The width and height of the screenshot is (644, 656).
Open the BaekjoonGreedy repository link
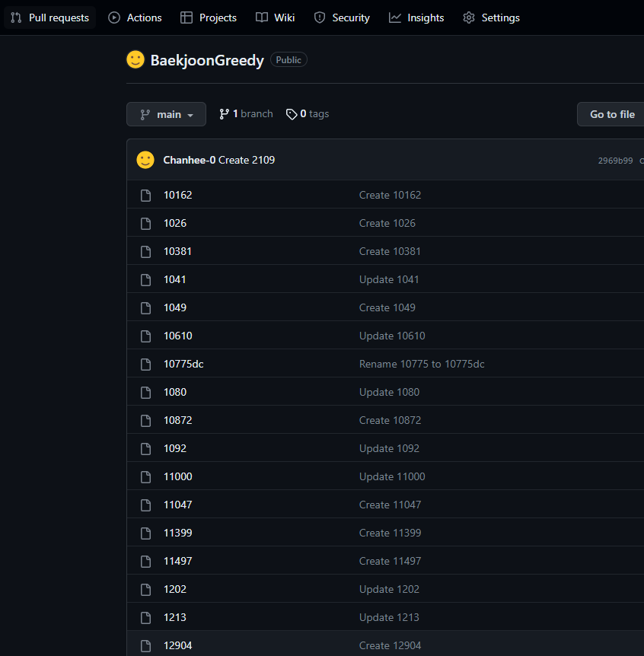[207, 61]
